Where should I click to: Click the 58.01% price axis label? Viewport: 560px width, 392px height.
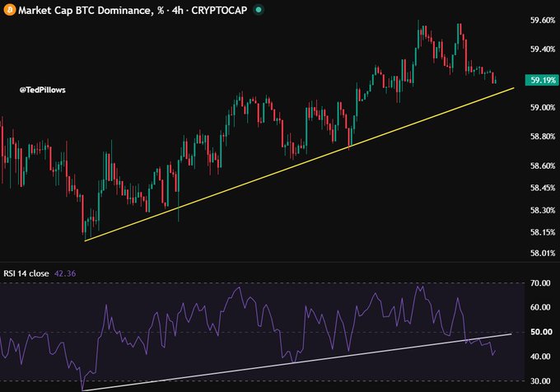(x=543, y=253)
